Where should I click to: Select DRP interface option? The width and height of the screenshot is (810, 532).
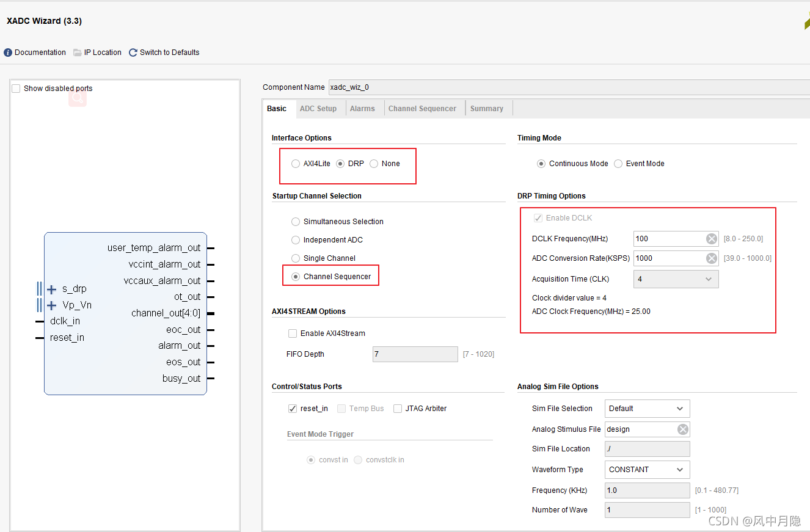340,164
